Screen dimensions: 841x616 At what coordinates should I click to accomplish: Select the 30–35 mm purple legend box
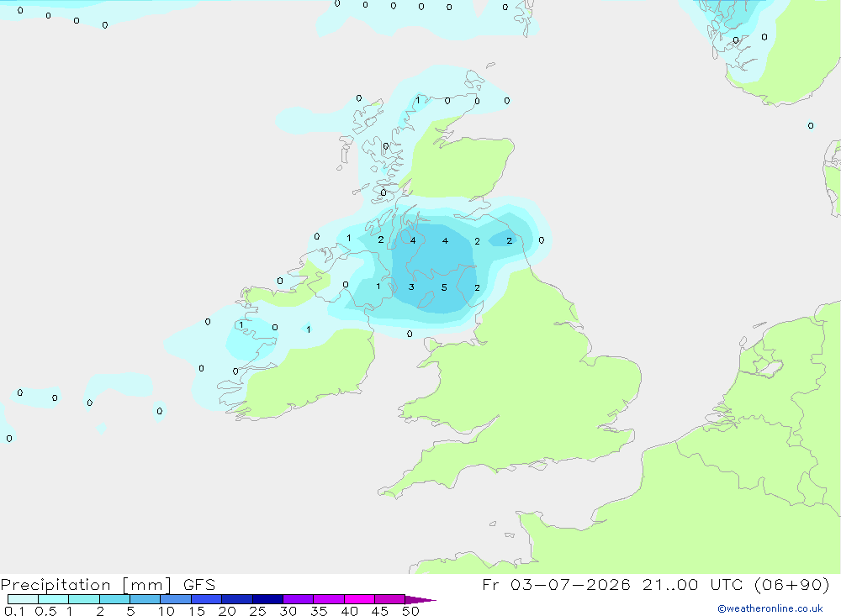tap(299, 599)
